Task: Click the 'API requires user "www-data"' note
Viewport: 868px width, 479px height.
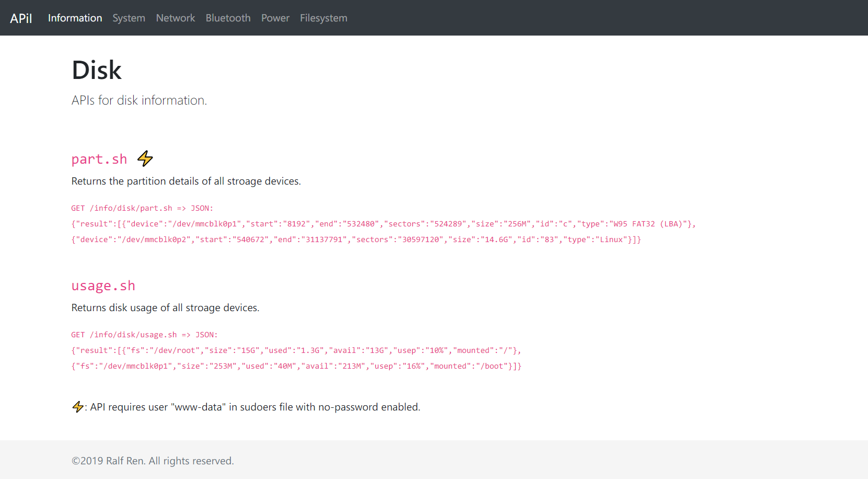Action: click(x=255, y=407)
